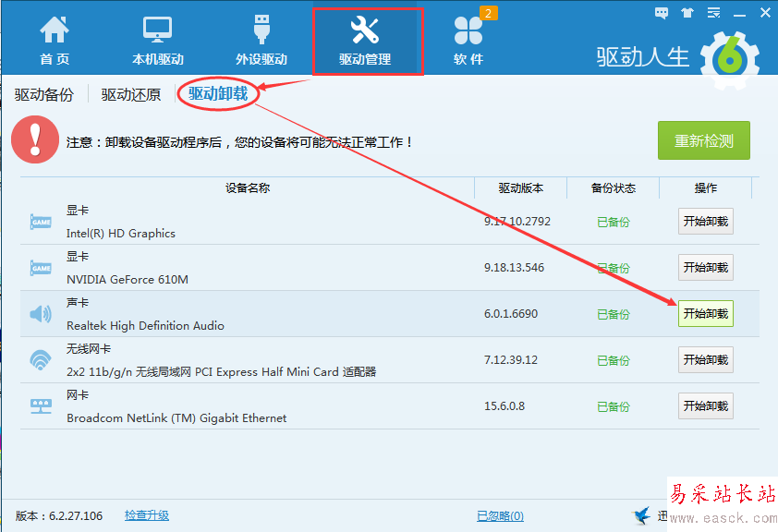Open the 外设驱动 tab

(x=261, y=40)
